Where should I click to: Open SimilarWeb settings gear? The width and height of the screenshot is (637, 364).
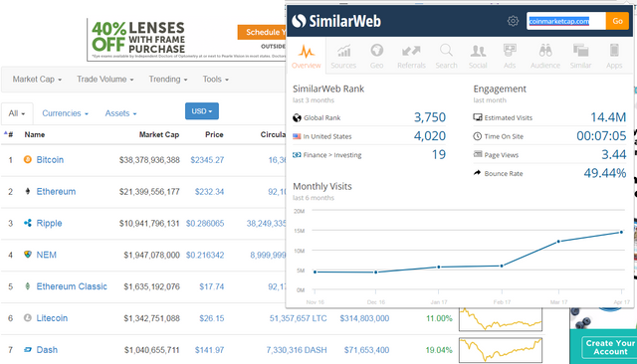click(513, 21)
